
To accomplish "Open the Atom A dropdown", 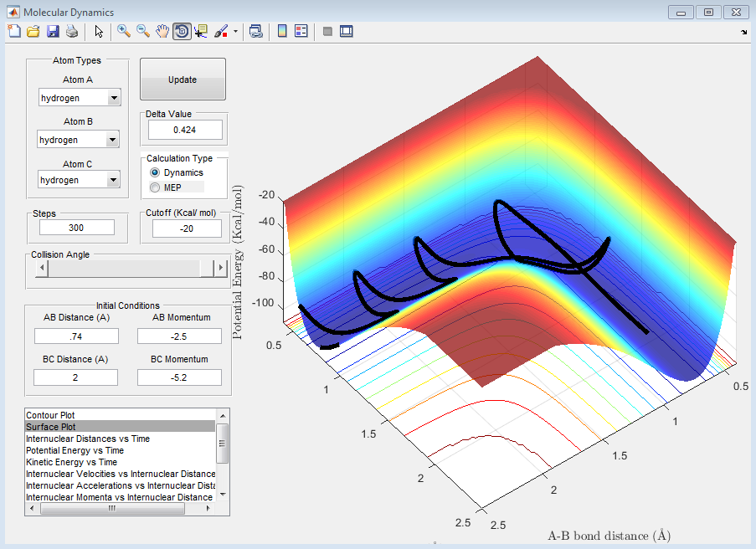I will [x=114, y=98].
